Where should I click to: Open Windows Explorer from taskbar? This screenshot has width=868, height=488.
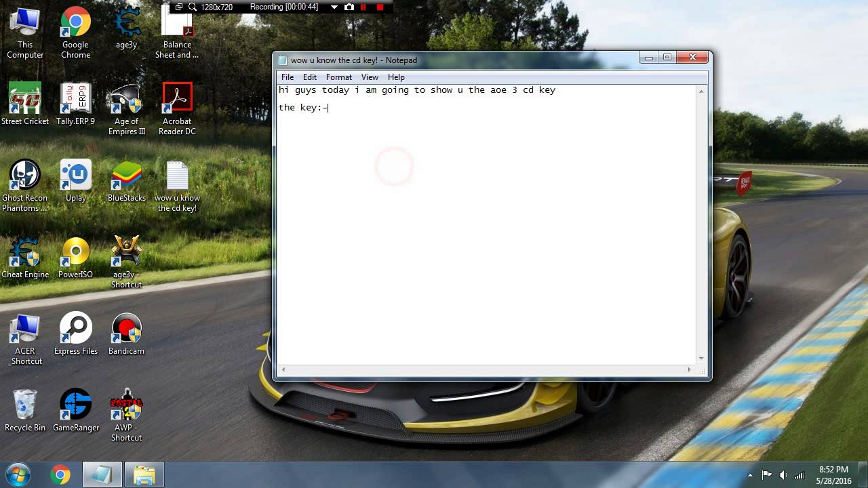tap(144, 474)
